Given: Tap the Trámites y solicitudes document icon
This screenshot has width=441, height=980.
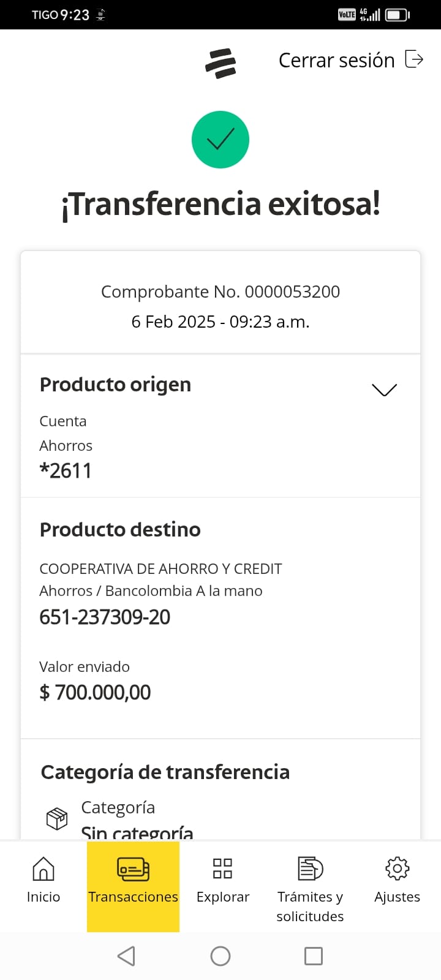Looking at the screenshot, I should click(x=310, y=869).
